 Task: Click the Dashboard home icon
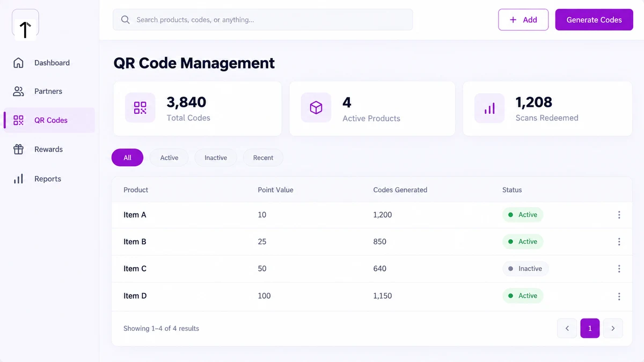(18, 63)
